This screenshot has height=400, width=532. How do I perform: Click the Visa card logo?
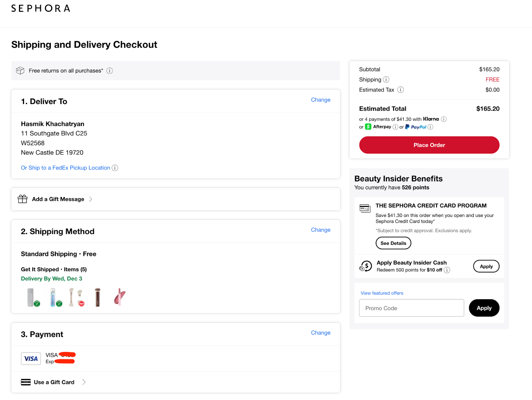click(31, 359)
